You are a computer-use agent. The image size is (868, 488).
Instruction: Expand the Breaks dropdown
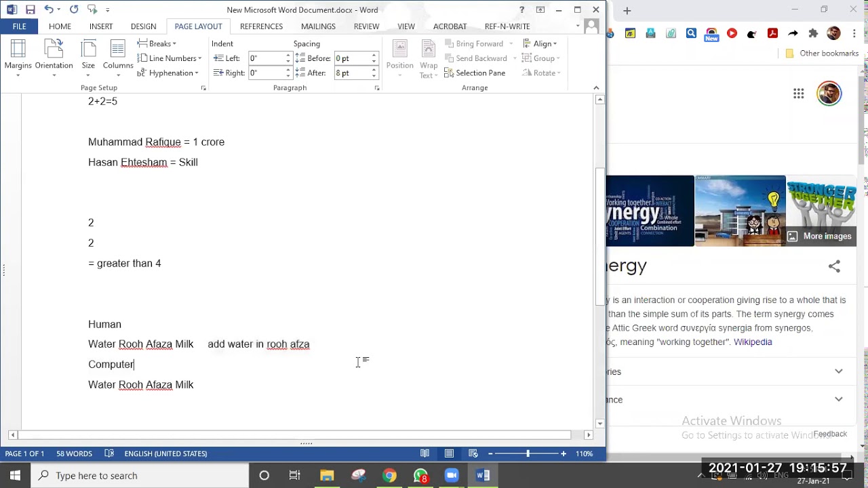(x=157, y=43)
